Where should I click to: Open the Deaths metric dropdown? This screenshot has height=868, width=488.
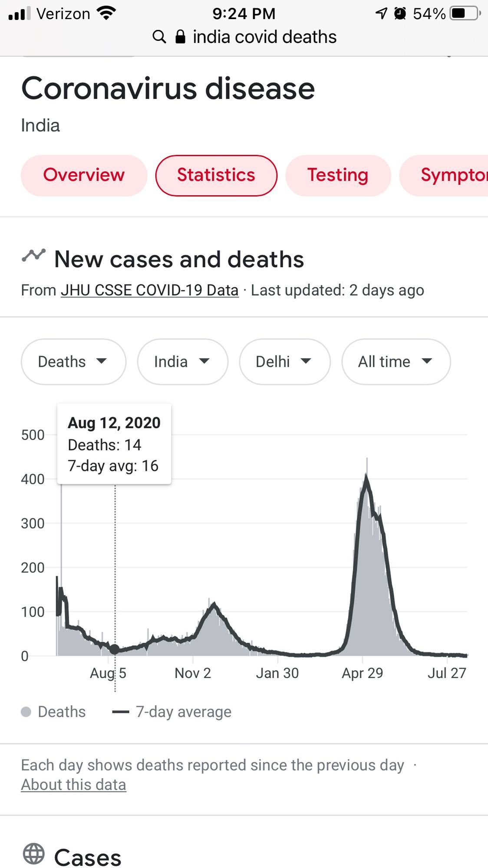pos(73,362)
